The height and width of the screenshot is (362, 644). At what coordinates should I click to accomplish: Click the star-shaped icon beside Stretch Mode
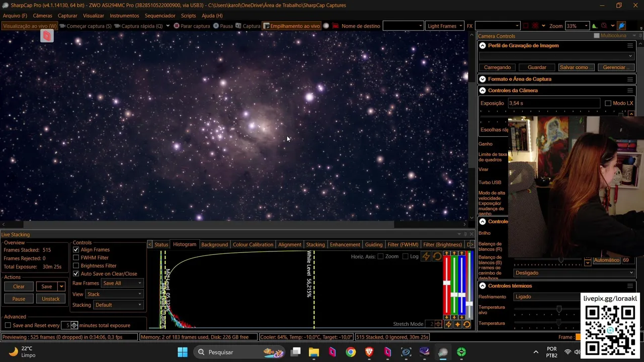tap(457, 324)
